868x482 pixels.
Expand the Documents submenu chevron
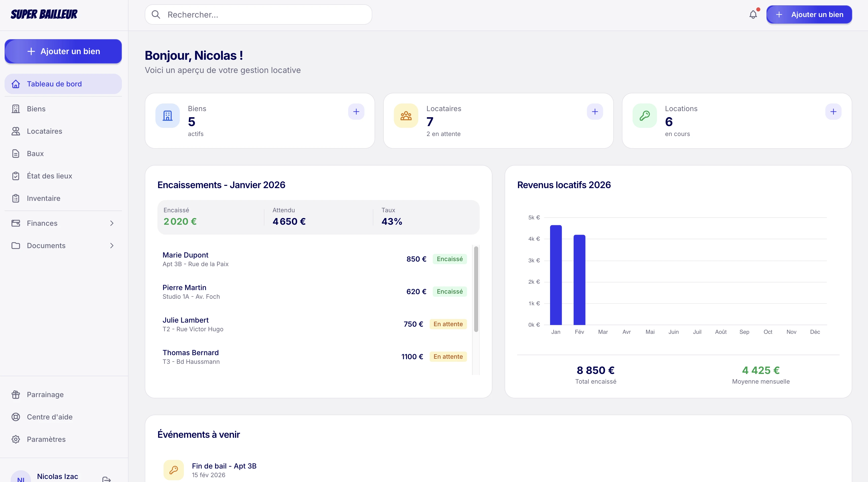112,246
